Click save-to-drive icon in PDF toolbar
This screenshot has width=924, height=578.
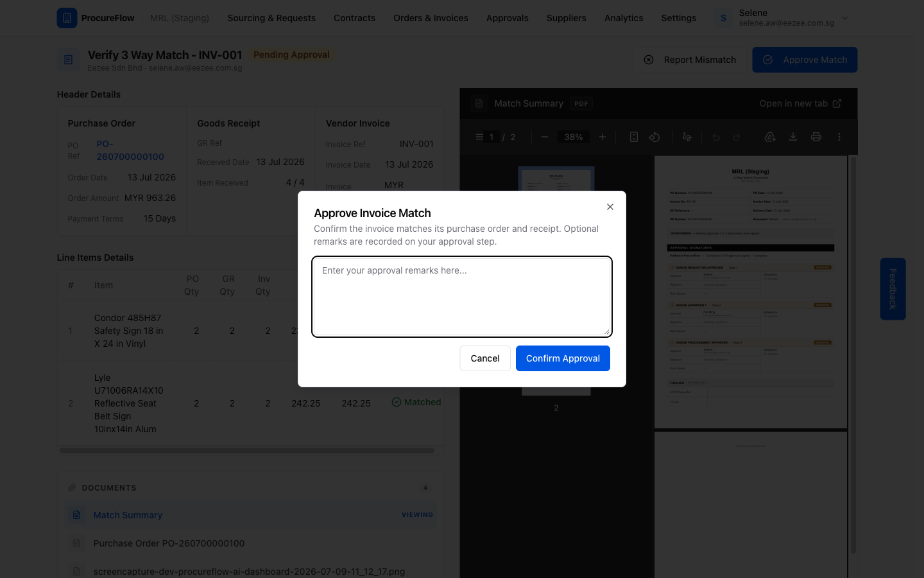click(770, 137)
